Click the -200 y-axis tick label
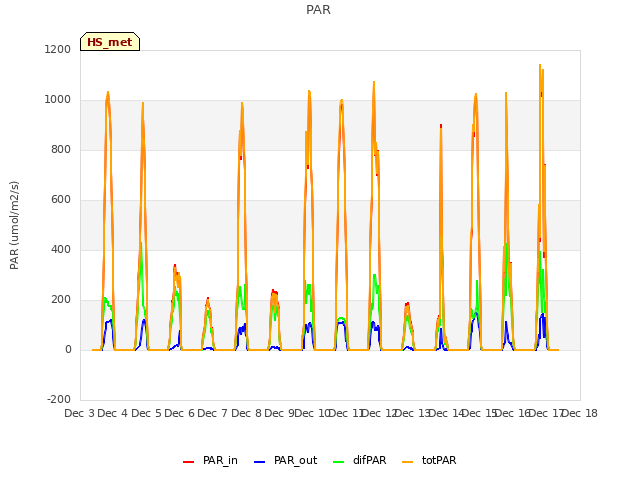 (x=59, y=399)
